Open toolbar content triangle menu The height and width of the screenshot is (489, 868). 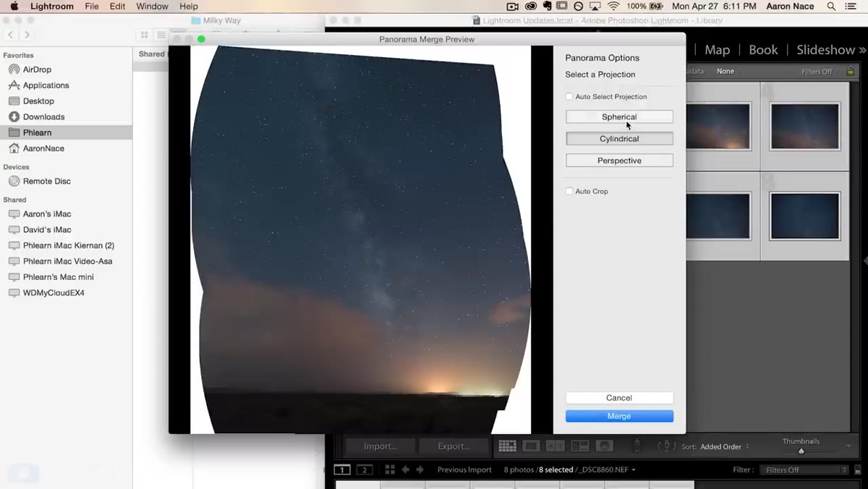(x=849, y=446)
